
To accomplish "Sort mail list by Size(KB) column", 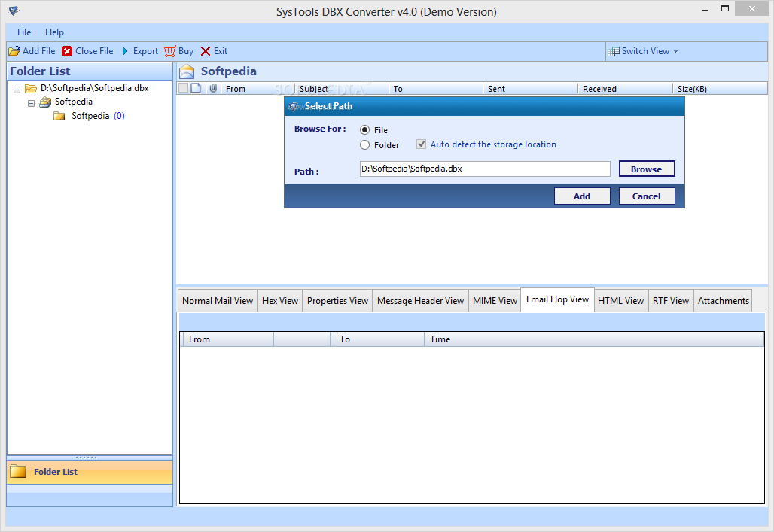I will point(720,89).
